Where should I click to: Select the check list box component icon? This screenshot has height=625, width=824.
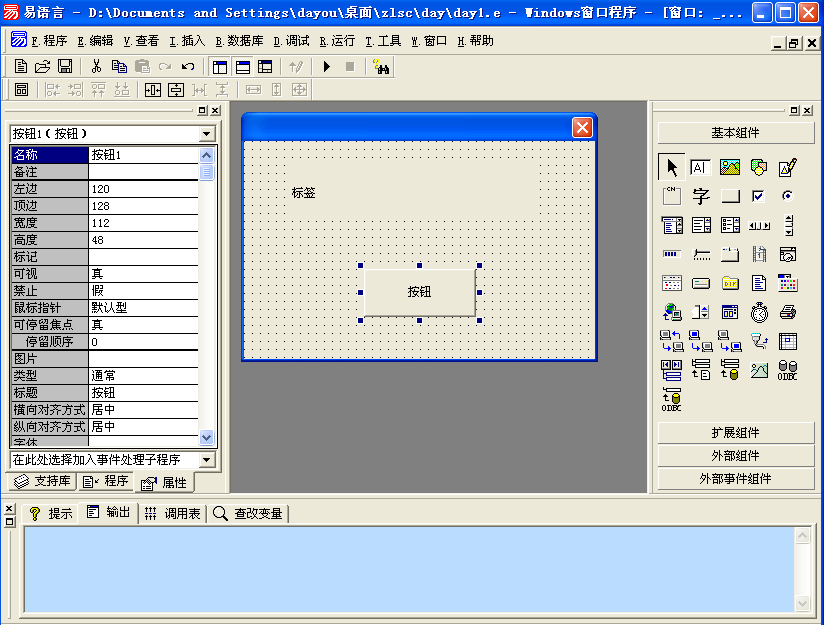click(x=729, y=226)
